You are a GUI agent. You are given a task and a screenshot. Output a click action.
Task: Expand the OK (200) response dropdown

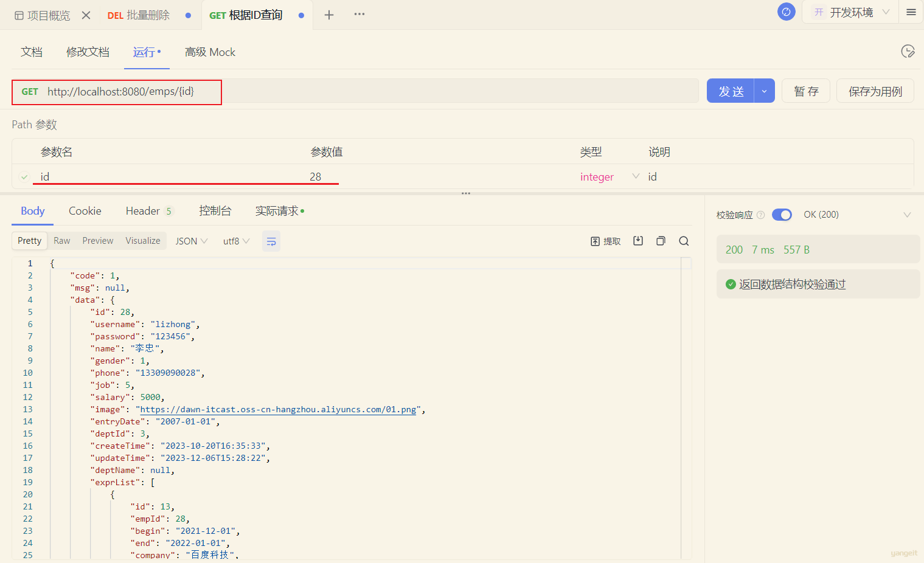[x=907, y=215]
